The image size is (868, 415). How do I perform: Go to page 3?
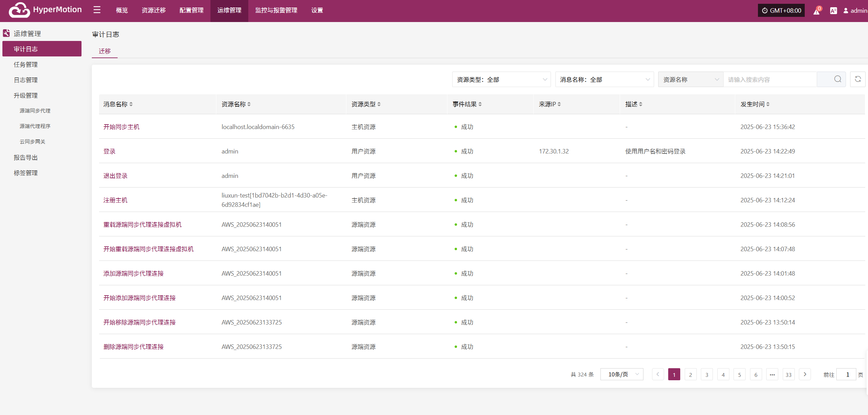pyautogui.click(x=707, y=374)
